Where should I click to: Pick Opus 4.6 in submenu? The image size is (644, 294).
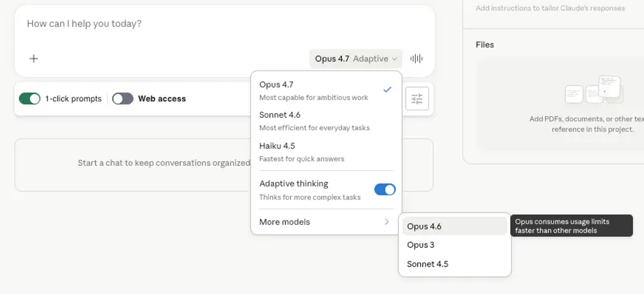[455, 226]
